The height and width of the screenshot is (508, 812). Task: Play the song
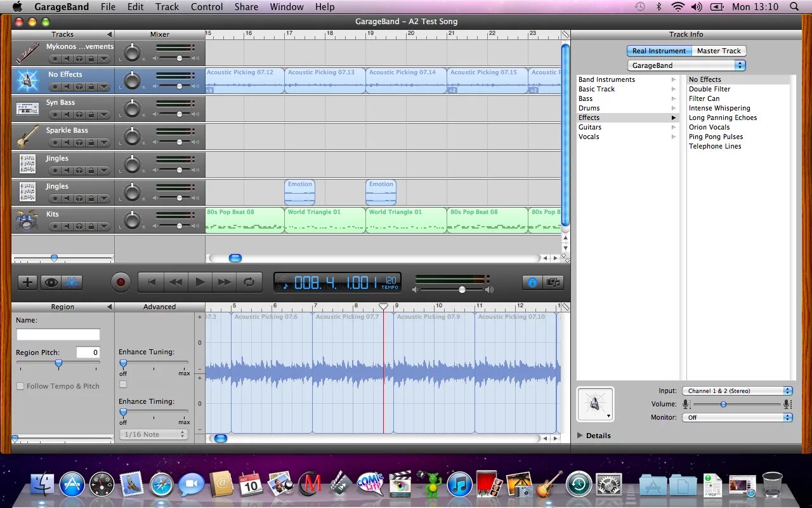coord(200,283)
